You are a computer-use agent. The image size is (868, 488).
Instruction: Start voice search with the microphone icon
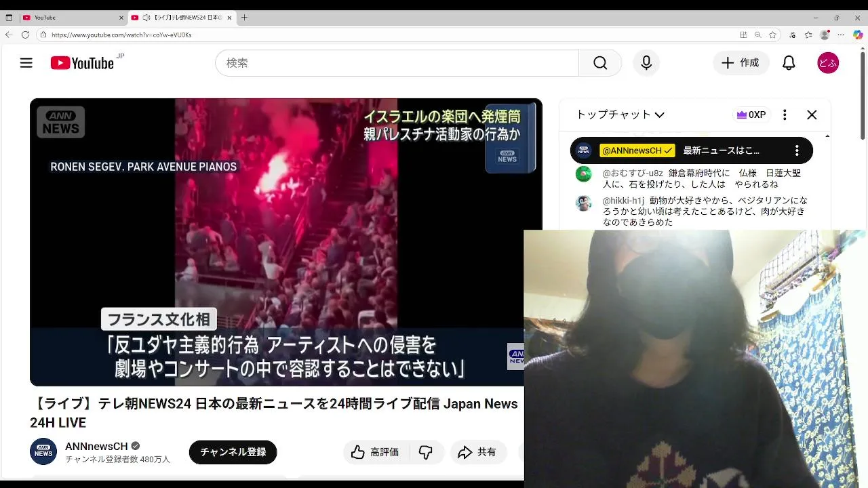coord(646,63)
